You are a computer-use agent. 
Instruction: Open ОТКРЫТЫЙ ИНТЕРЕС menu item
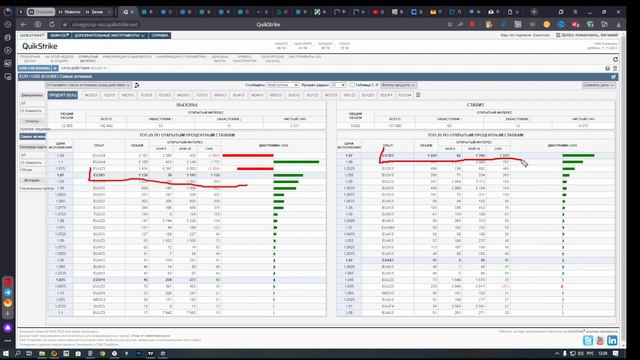tap(88, 59)
